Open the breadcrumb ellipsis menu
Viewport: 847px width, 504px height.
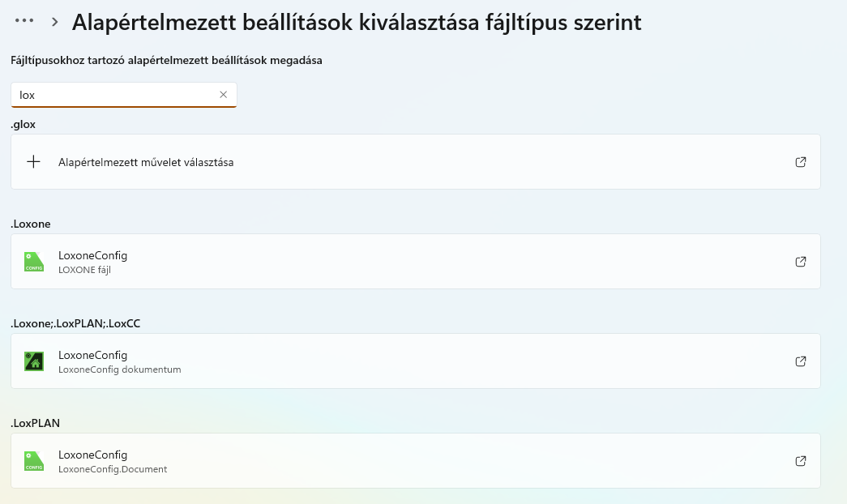24,21
